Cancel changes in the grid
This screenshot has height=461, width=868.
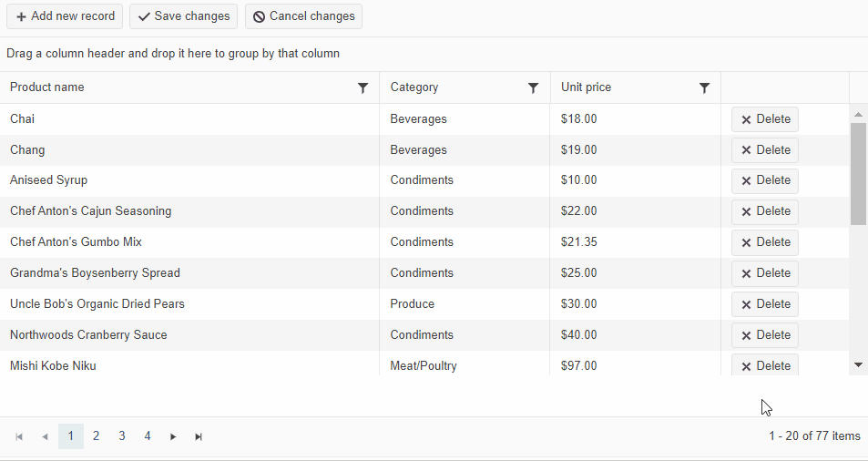point(303,16)
